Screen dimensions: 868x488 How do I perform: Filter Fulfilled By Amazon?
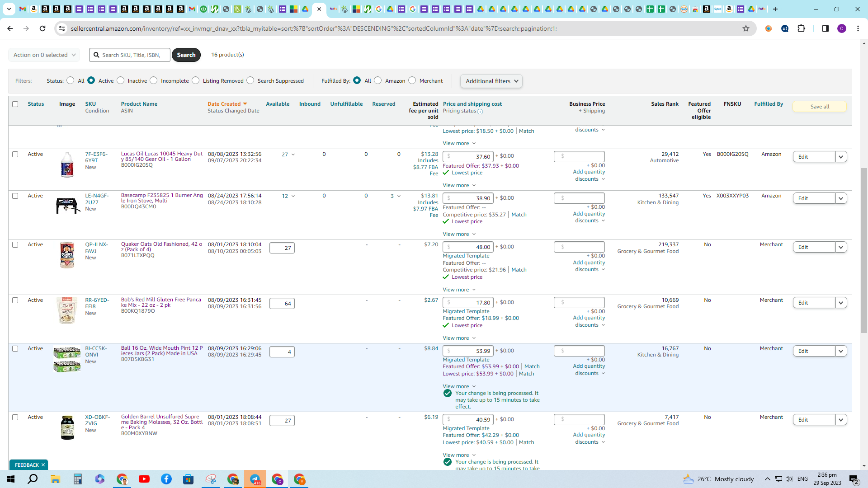(378, 80)
